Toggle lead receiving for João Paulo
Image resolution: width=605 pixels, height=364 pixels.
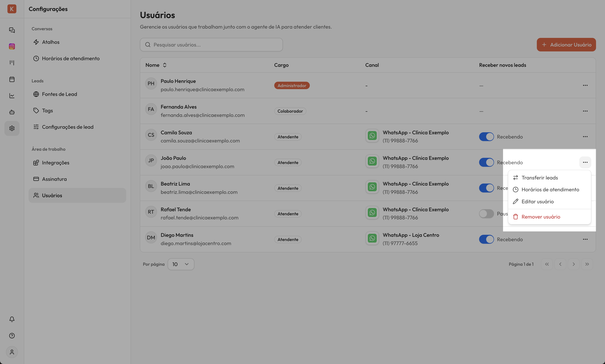coord(486,162)
